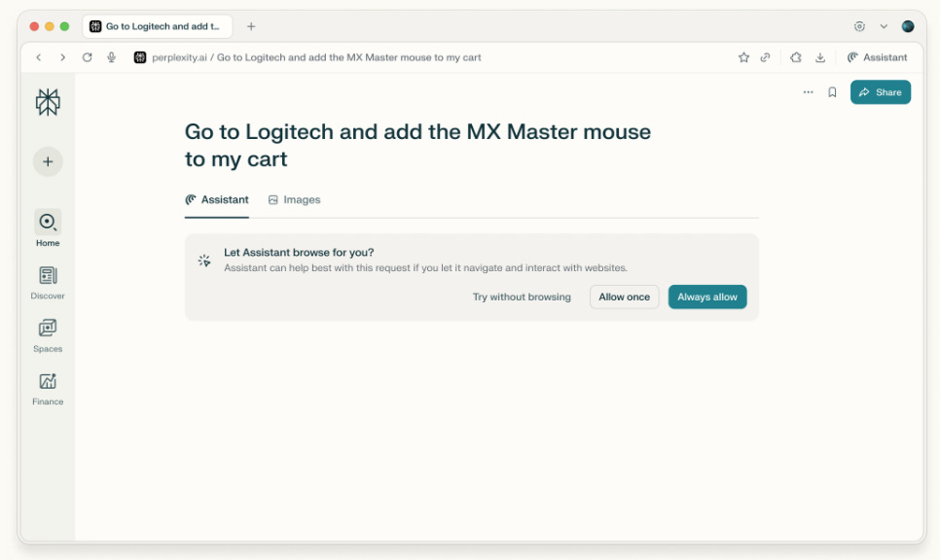The height and width of the screenshot is (560, 940).
Task: Reload the page
Action: click(x=87, y=57)
